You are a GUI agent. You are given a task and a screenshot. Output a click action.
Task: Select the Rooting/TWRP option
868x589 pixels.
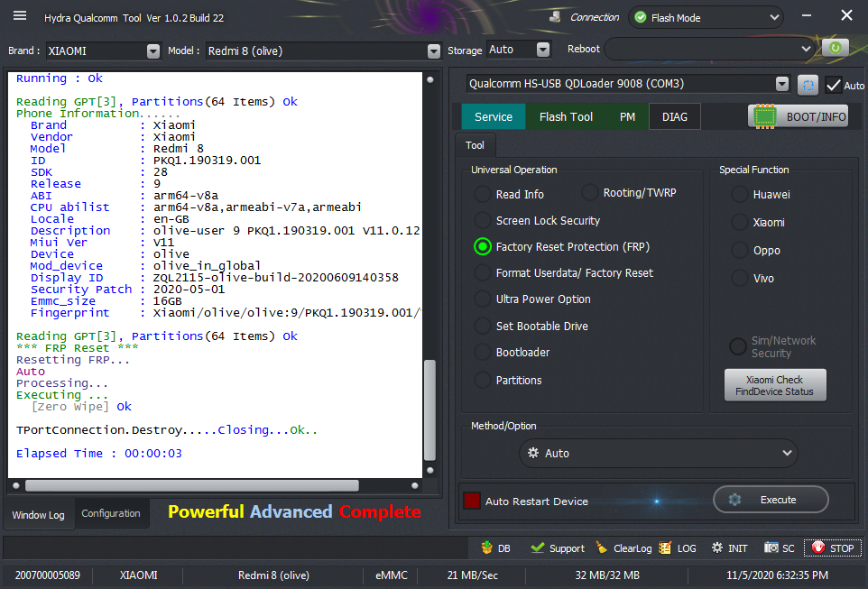click(629, 193)
